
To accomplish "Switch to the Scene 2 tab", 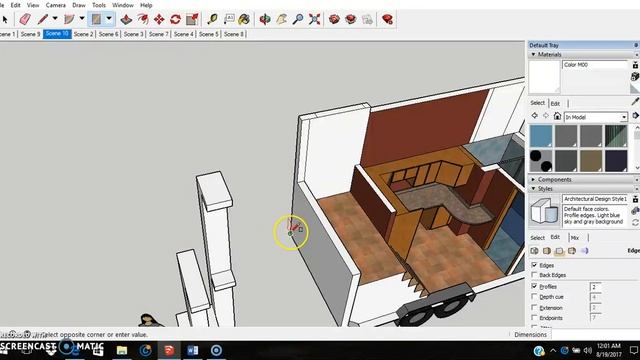I will 84,34.
